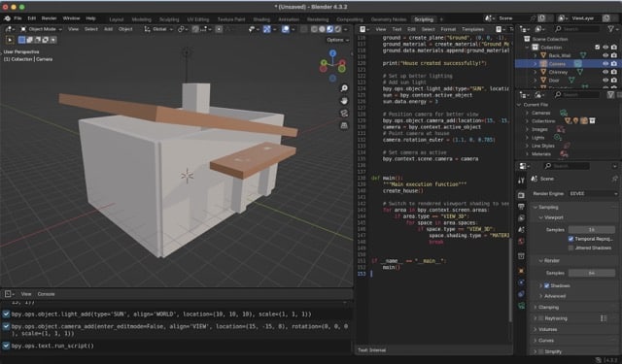Expand the Back_Wall outliner item
622x364 pixels.
pos(535,55)
